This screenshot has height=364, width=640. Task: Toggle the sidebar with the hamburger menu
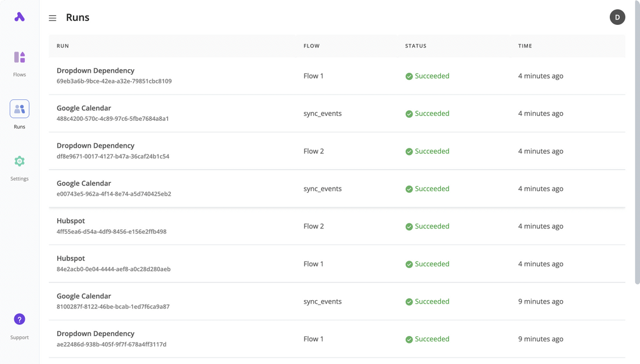coord(52,17)
